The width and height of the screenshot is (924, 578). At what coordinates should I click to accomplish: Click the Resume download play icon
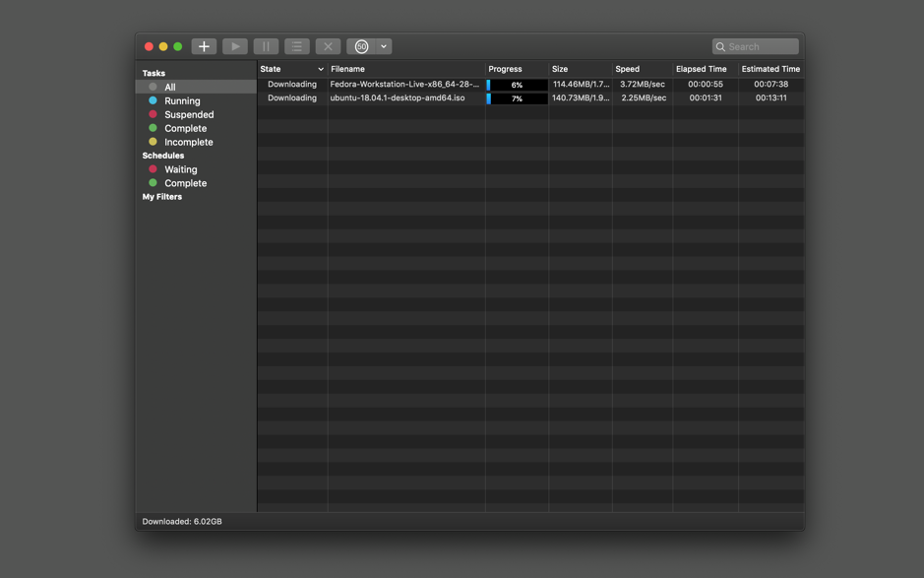click(x=234, y=45)
